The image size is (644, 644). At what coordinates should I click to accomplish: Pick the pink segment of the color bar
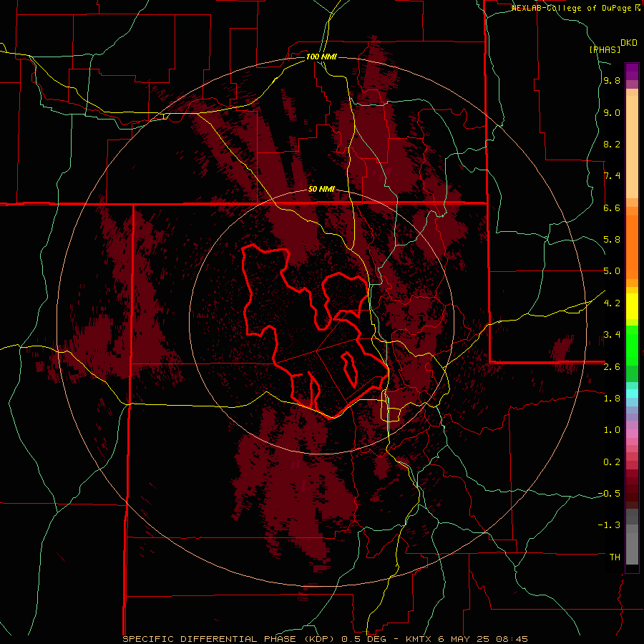click(x=632, y=434)
